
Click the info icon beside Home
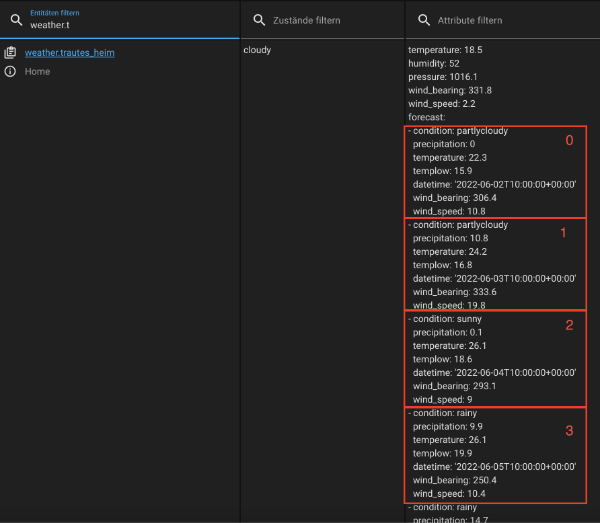click(10, 72)
